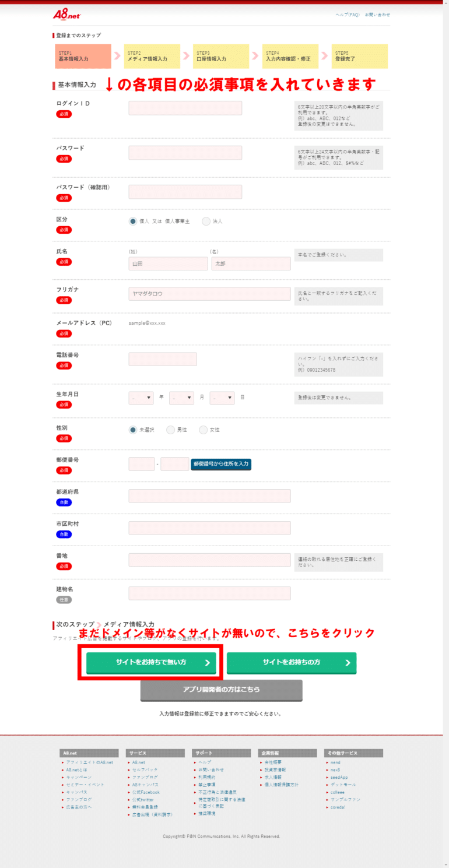
Task: Open footer link colleee
Action: pos(337,792)
